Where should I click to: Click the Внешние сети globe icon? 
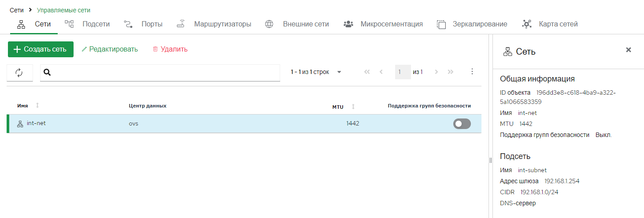click(x=269, y=24)
